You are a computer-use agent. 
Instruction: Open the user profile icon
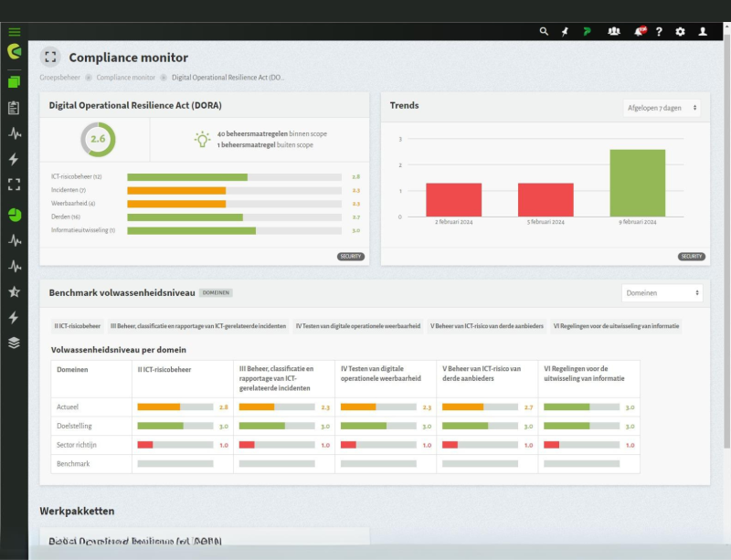[x=703, y=31]
